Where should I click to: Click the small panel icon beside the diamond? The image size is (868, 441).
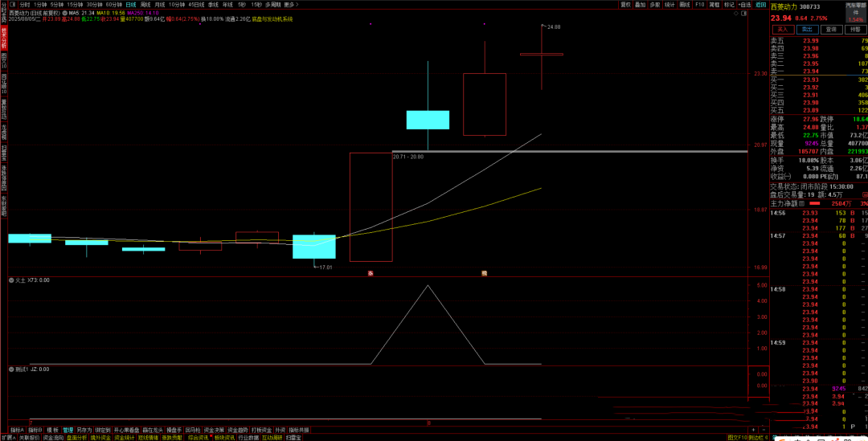[743, 14]
